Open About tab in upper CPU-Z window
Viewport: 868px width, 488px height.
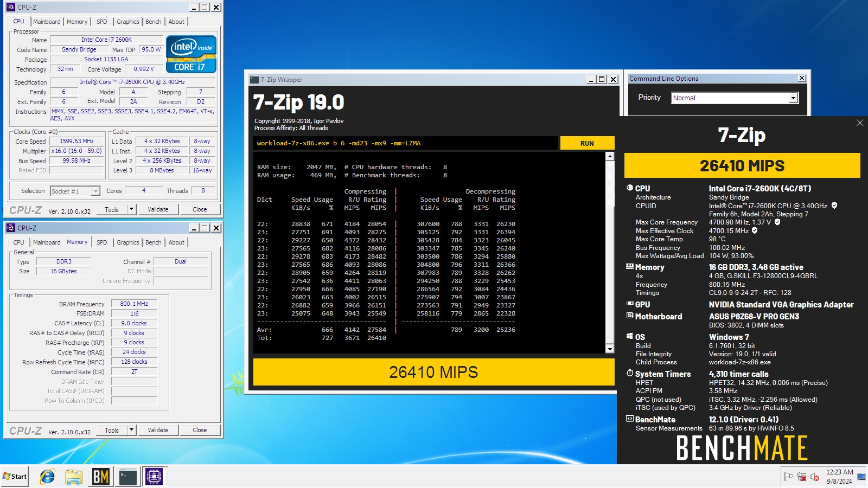[x=176, y=22]
